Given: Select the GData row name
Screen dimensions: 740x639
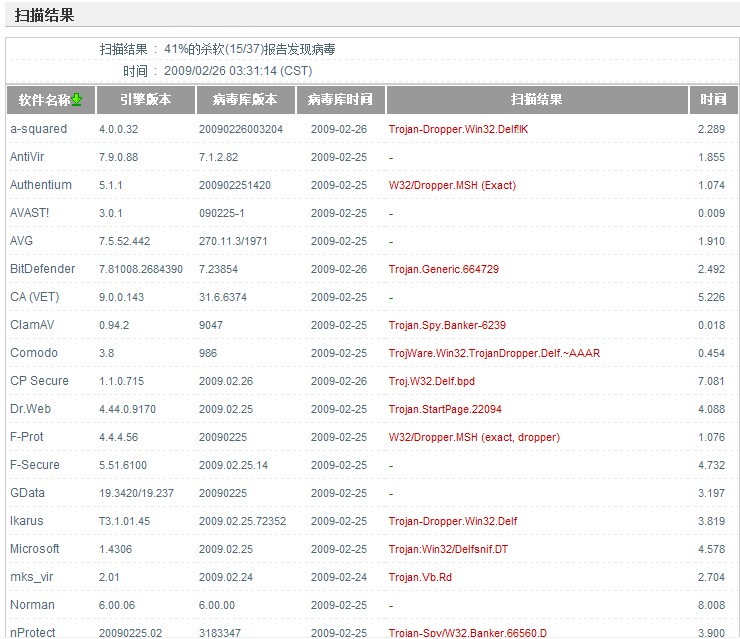Looking at the screenshot, I should pos(27,493).
